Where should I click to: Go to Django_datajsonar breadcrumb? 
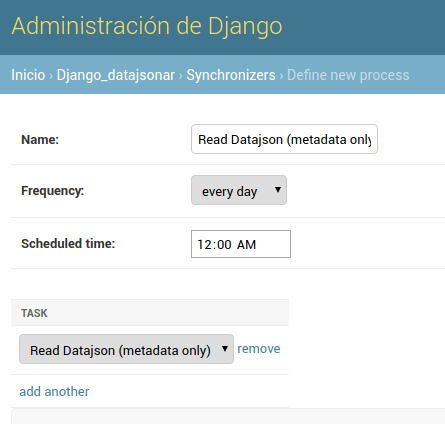(116, 75)
